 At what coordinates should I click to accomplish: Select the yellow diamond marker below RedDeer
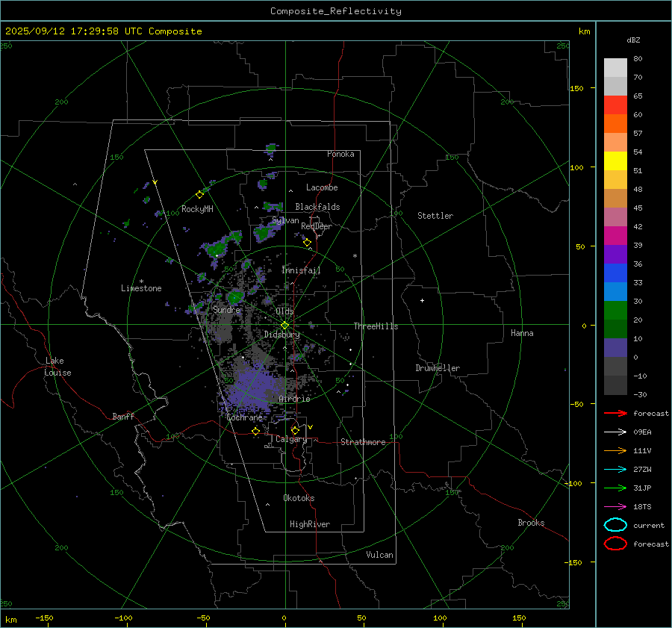[307, 243]
